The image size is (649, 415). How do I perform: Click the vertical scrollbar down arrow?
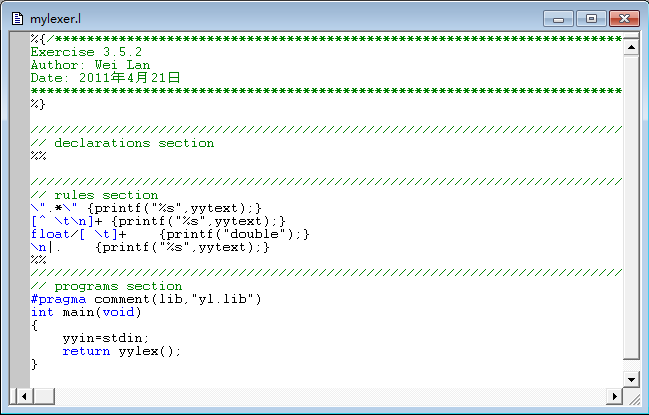[631, 379]
